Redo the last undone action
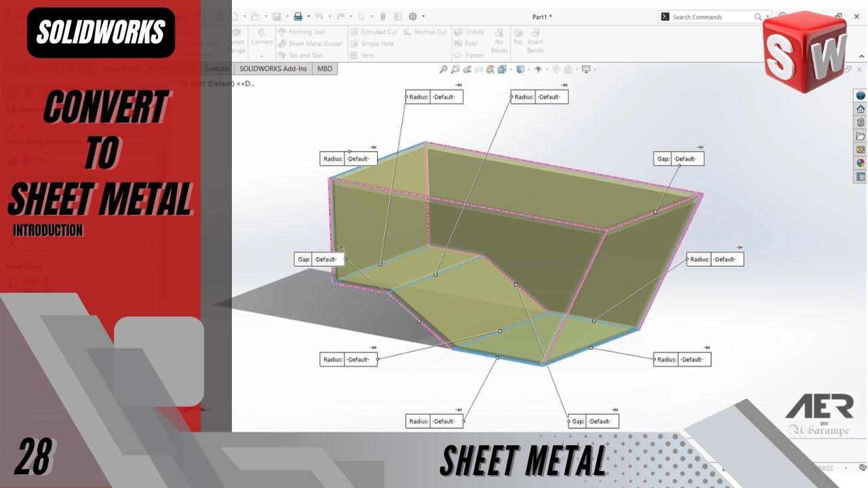The height and width of the screenshot is (488, 868). [340, 16]
